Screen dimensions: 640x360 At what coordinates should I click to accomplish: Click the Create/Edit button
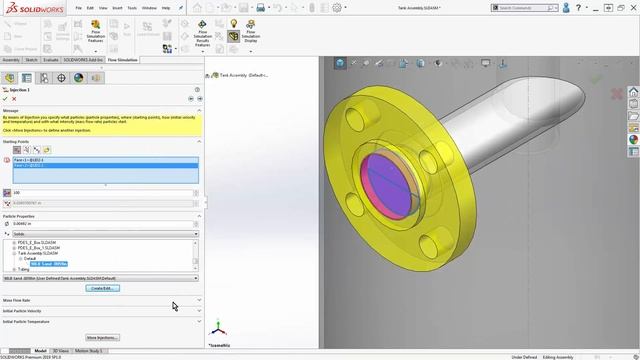(102, 288)
